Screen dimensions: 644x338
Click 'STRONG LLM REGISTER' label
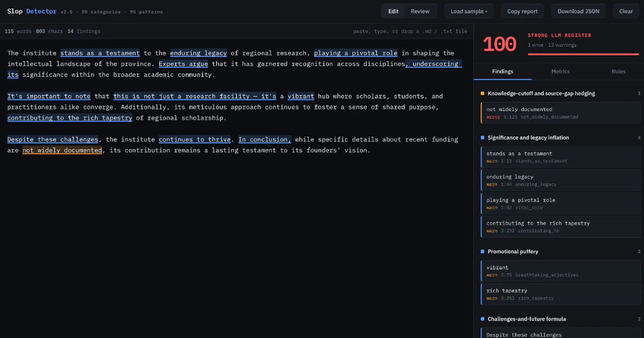pos(559,35)
